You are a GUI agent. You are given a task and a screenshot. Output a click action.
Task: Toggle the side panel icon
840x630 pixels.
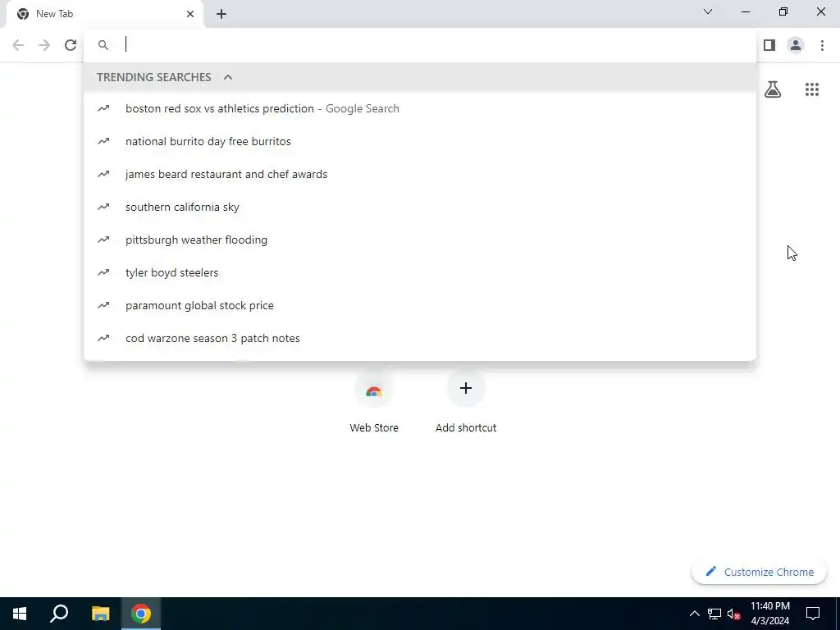click(x=769, y=46)
